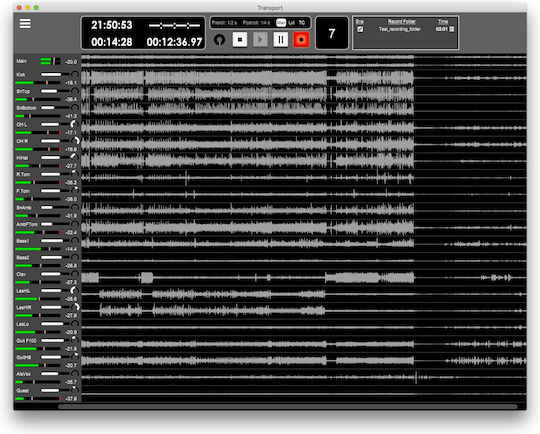540x434 pixels.
Task: Click the Bass1 track volume slider
Action: (55, 240)
